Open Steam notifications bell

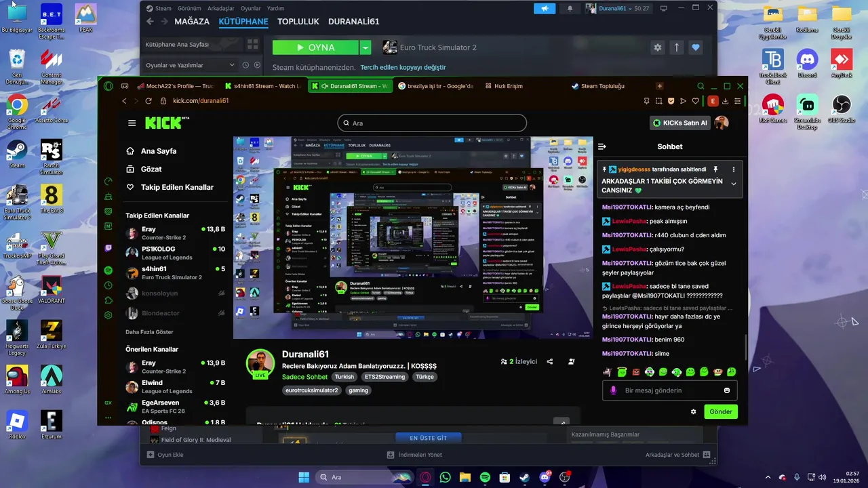[x=570, y=8]
